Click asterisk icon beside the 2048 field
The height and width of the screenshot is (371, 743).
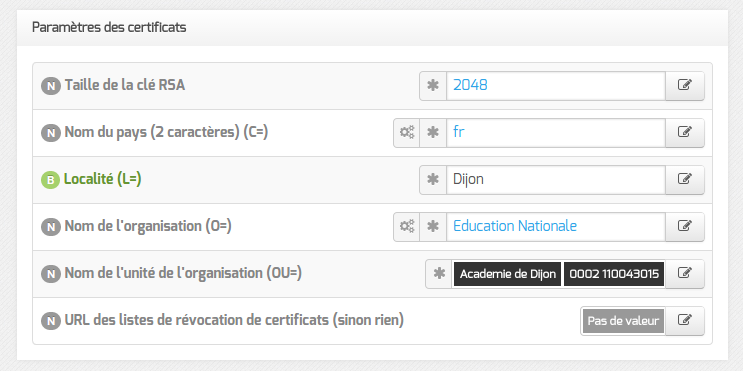point(433,86)
